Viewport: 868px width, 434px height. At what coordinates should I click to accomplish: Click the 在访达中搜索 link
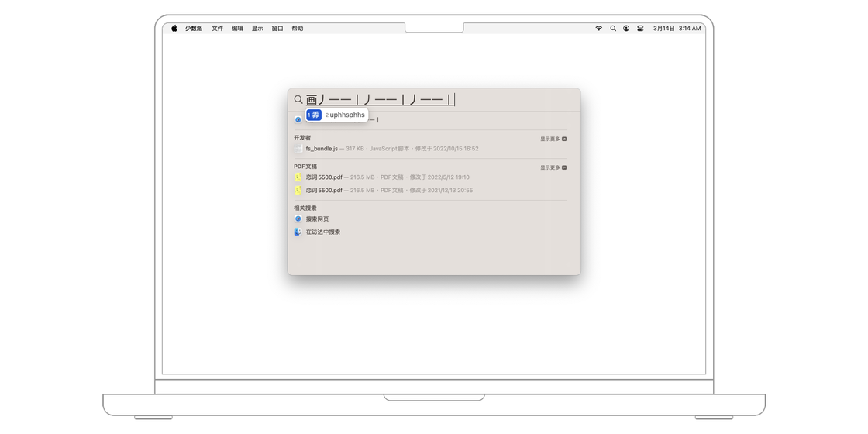(x=323, y=232)
